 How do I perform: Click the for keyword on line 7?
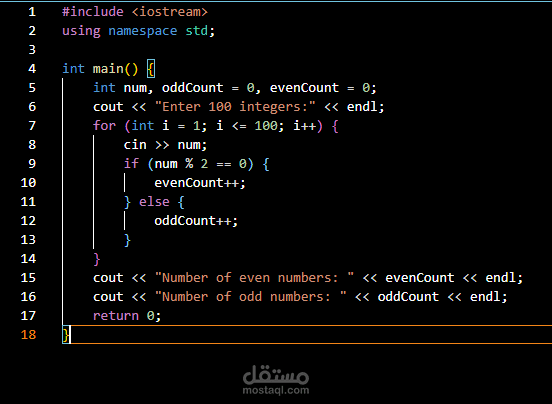point(105,126)
